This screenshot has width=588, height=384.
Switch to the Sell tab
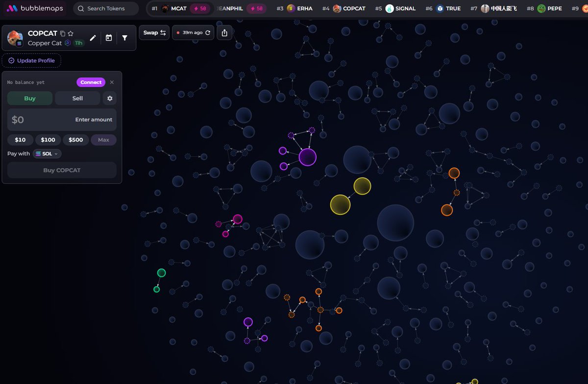(x=77, y=98)
